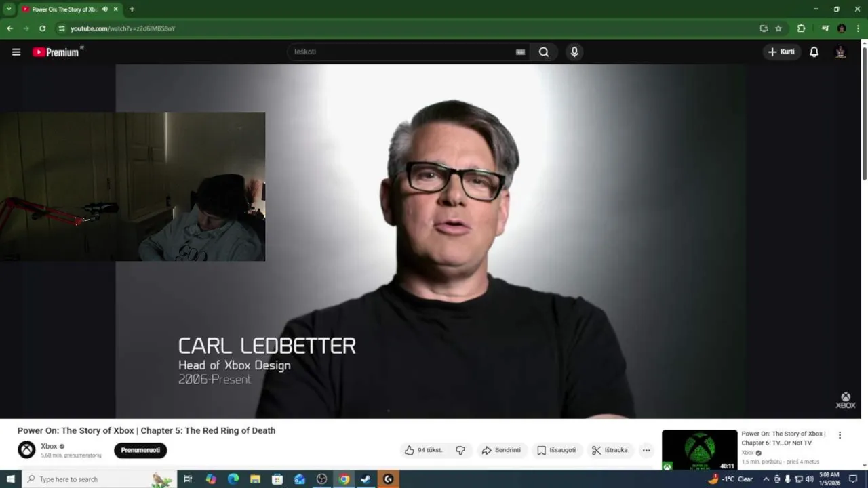Click the video player showing Carl Ledbetter
The width and height of the screenshot is (868, 488).
(x=431, y=241)
